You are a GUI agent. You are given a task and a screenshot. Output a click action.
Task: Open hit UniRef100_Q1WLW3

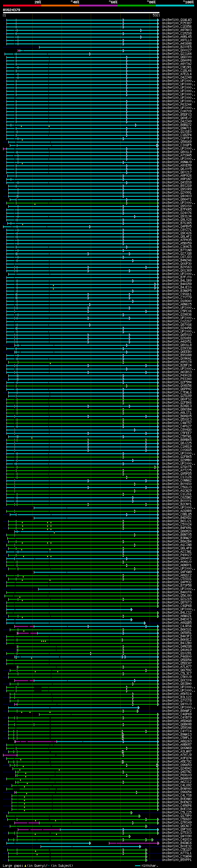(177, 20)
